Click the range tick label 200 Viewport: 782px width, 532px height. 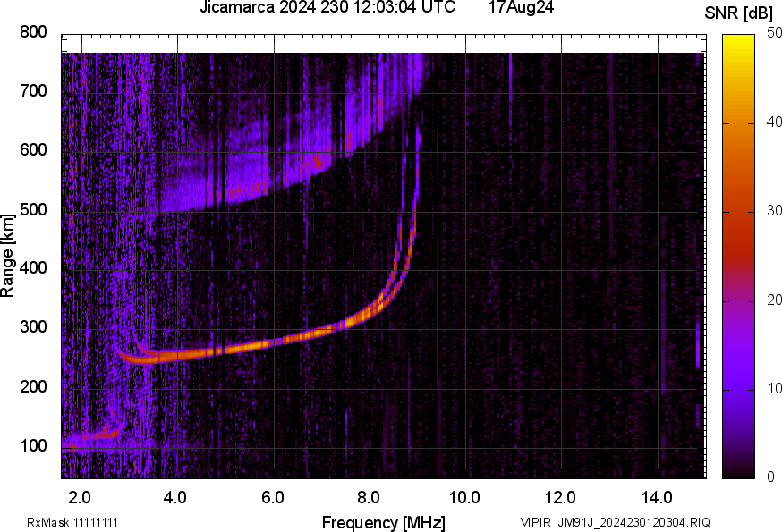[33, 386]
